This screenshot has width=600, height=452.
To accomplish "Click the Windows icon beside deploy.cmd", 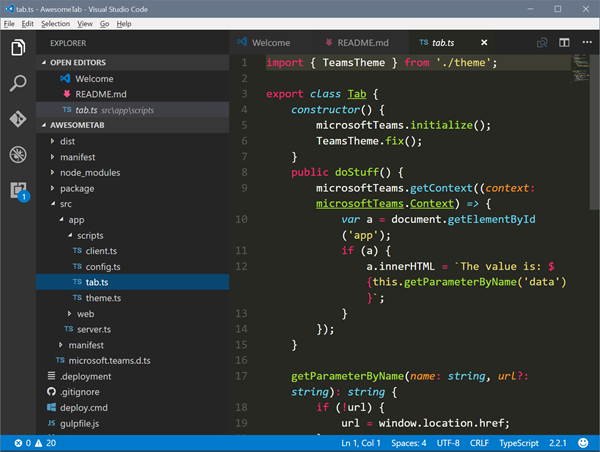I will pyautogui.click(x=51, y=407).
